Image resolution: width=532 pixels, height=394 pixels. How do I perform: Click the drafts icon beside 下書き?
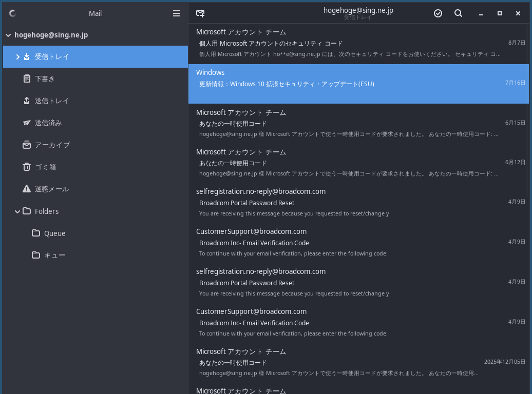27,78
